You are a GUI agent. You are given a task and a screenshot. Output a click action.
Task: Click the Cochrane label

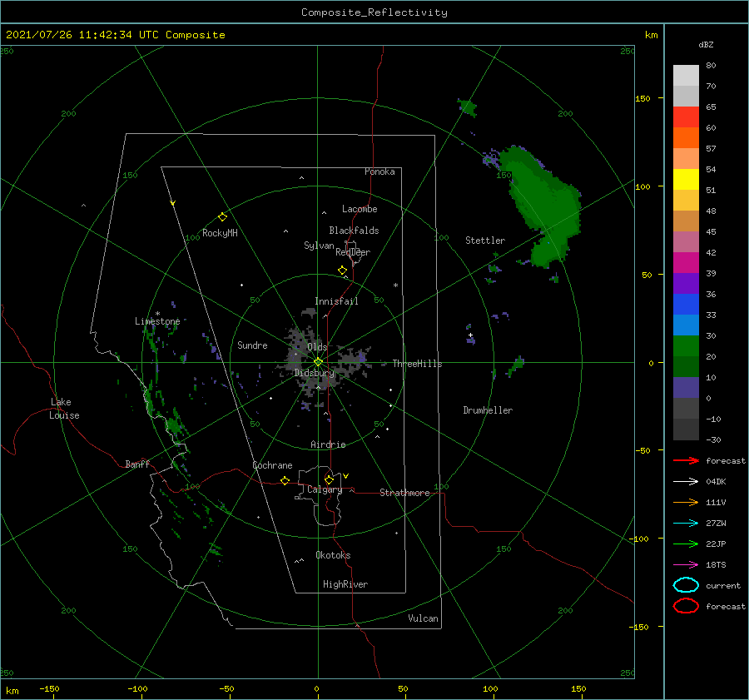(272, 465)
